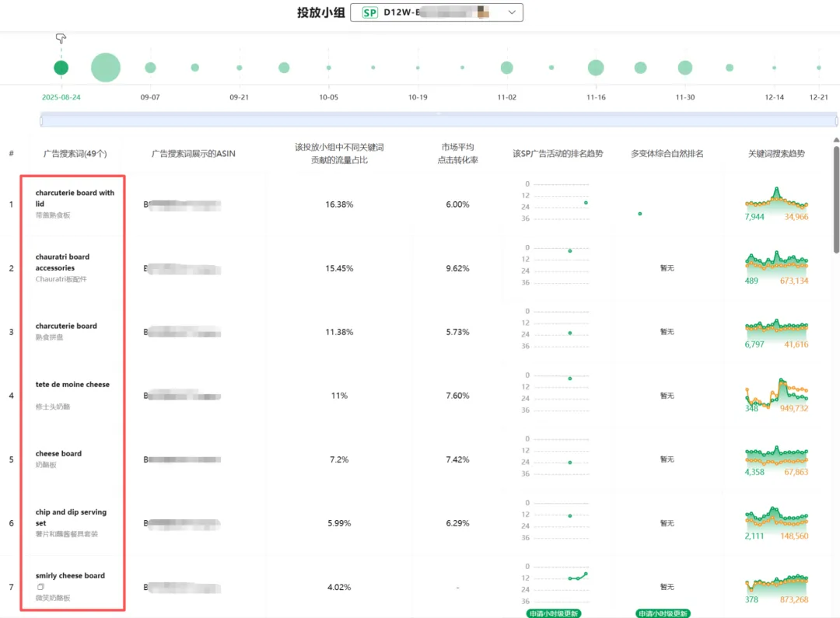Open keyword charcuterie board with lid
The image size is (840, 618).
point(75,198)
